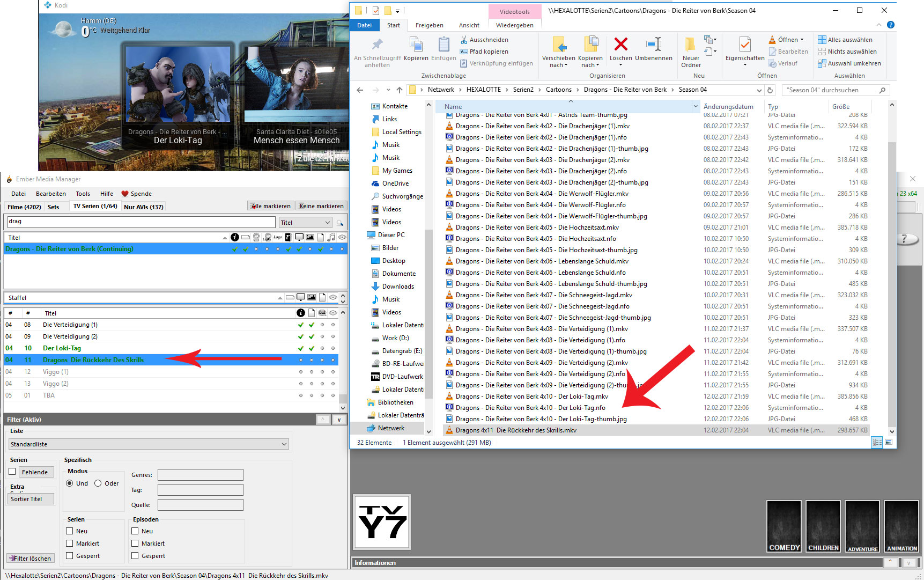The height and width of the screenshot is (580, 924).
Task: Click the Kopieren icon in Explorer ribbon
Action: coord(416,45)
